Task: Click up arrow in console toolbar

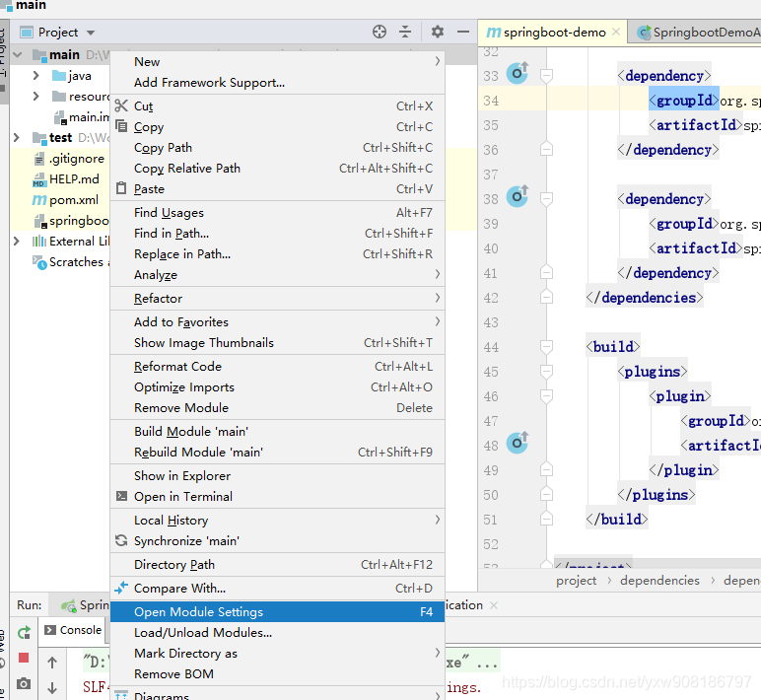Action: [52, 663]
